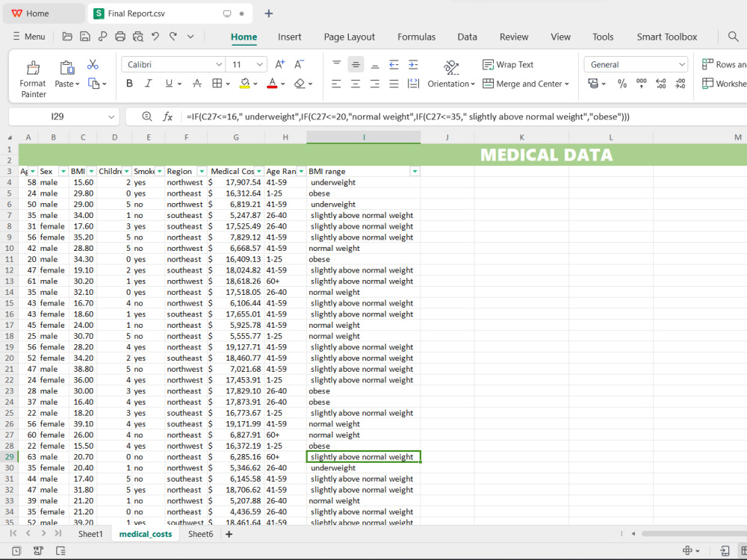Open the BMI range column filter dropdown
Screen dimensions: 747x560
tap(415, 172)
